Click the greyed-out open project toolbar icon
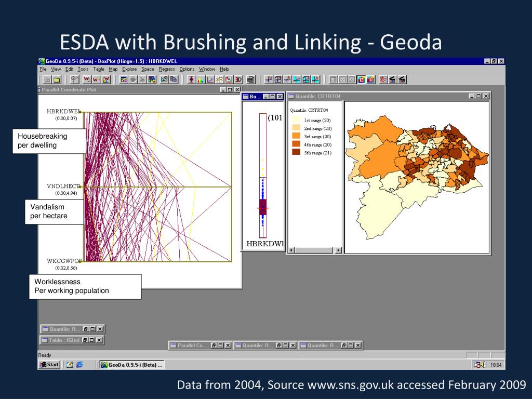The image size is (532, 399). pyautogui.click(x=47, y=79)
